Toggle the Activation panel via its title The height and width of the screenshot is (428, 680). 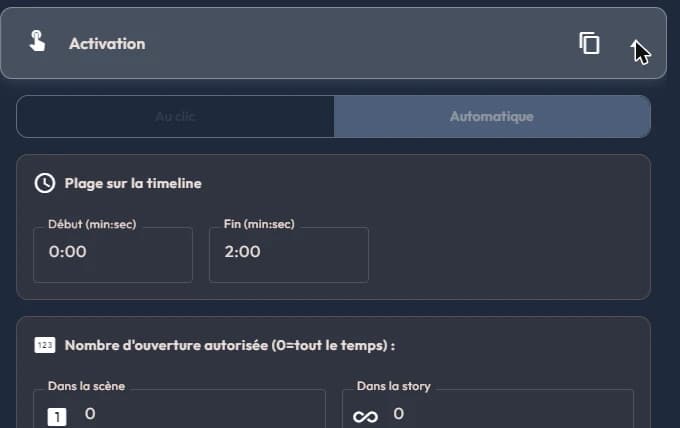pyautogui.click(x=107, y=44)
